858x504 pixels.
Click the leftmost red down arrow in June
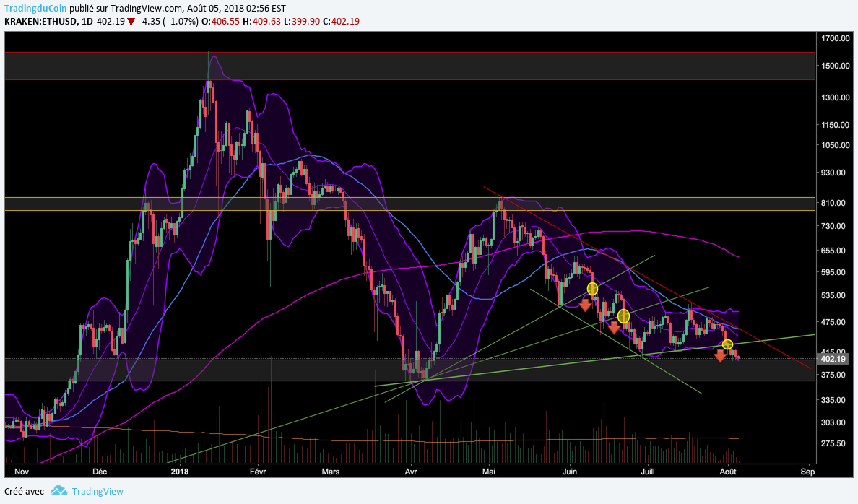pos(585,305)
